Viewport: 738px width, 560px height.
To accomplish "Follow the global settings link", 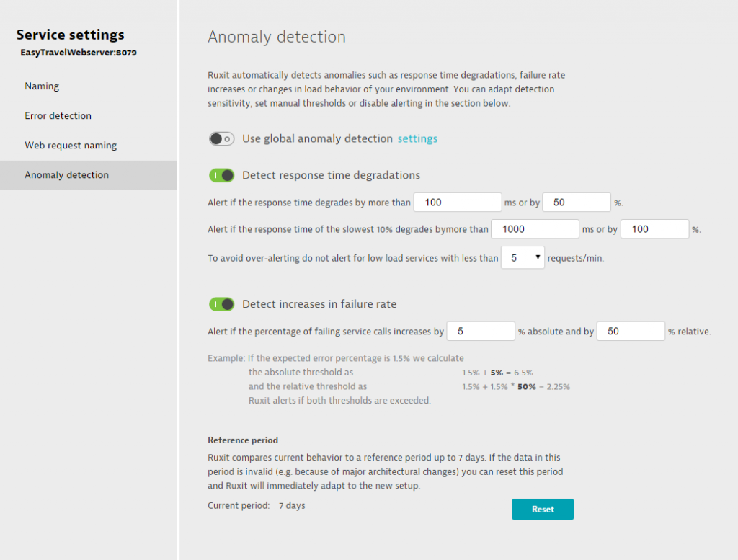I will (417, 139).
